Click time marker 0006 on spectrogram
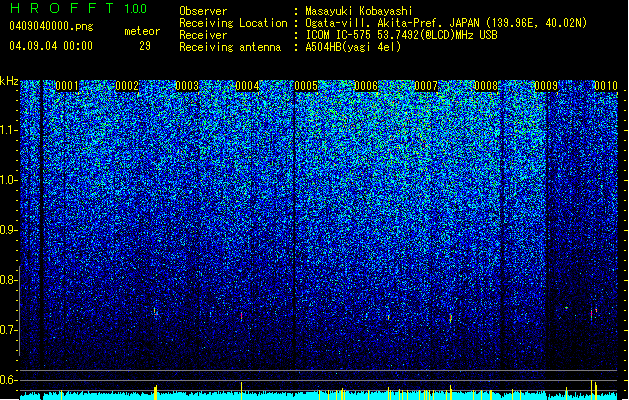 pyautogui.click(x=366, y=86)
